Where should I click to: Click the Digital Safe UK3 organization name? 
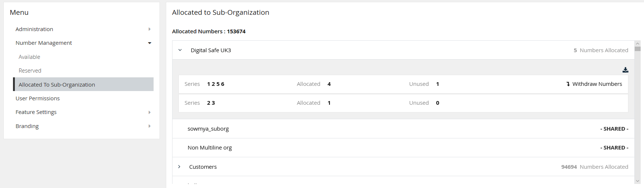(211, 50)
